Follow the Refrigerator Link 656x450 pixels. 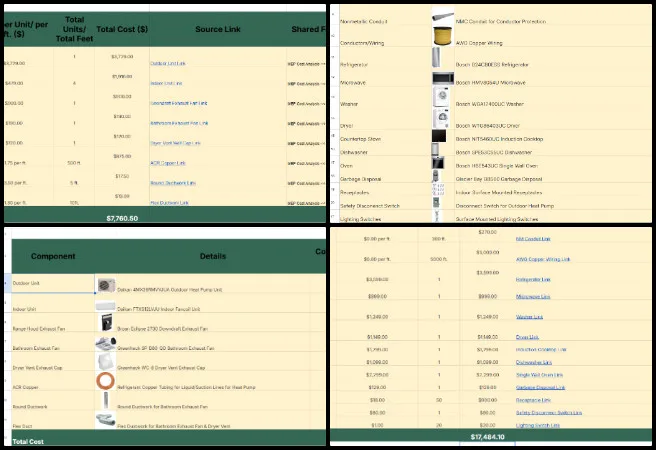tap(536, 280)
